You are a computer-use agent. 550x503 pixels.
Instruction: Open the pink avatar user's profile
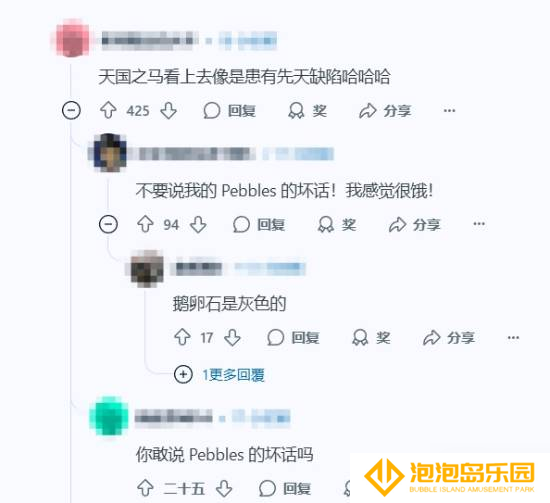[x=73, y=38]
